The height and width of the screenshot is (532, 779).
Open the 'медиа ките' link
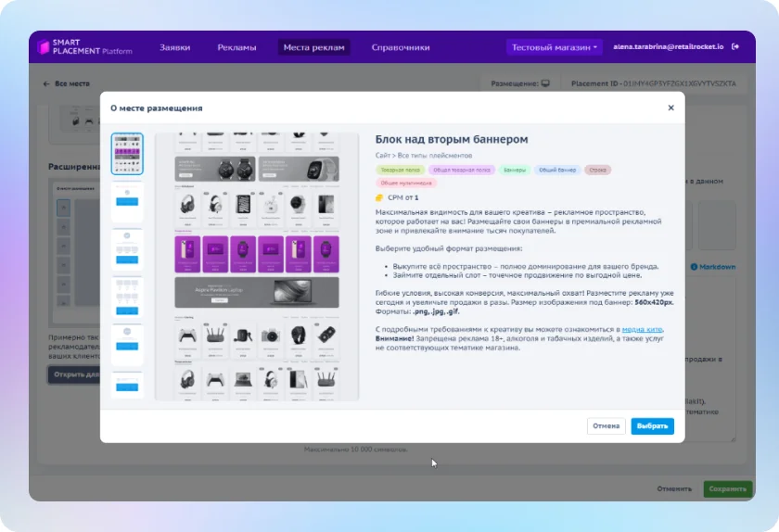point(642,329)
